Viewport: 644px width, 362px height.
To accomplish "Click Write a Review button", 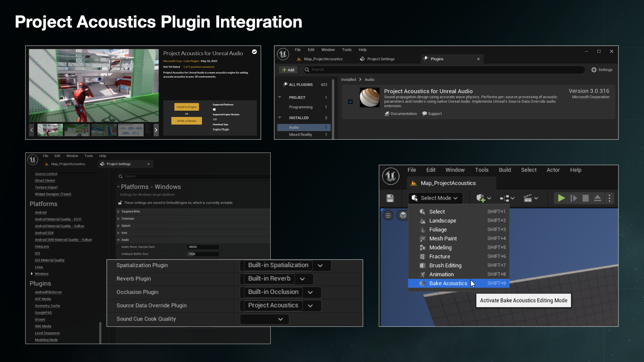I will click(x=186, y=121).
